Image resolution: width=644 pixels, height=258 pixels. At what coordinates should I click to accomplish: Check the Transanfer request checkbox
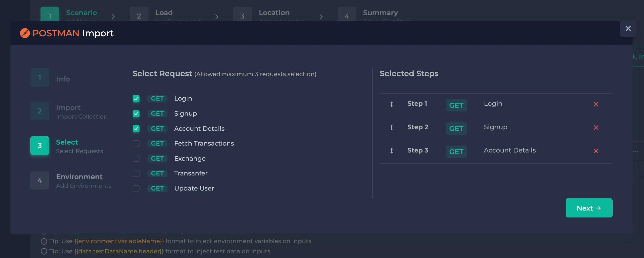(x=136, y=173)
